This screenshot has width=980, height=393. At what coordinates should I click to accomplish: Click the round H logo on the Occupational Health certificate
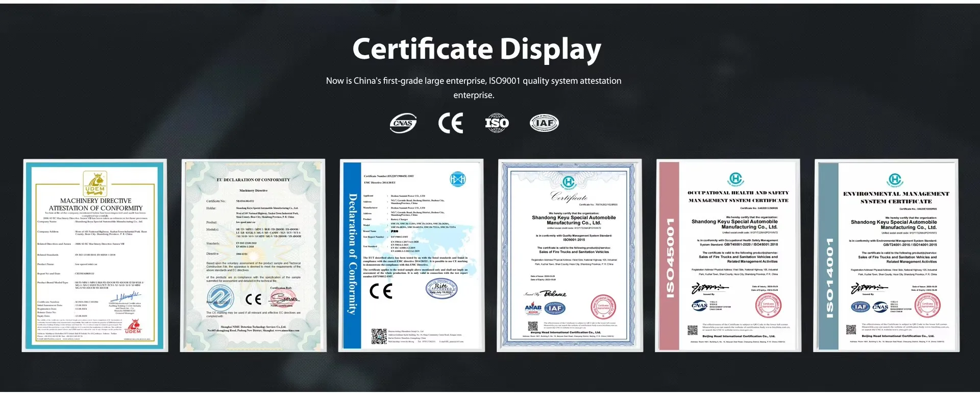click(x=736, y=179)
